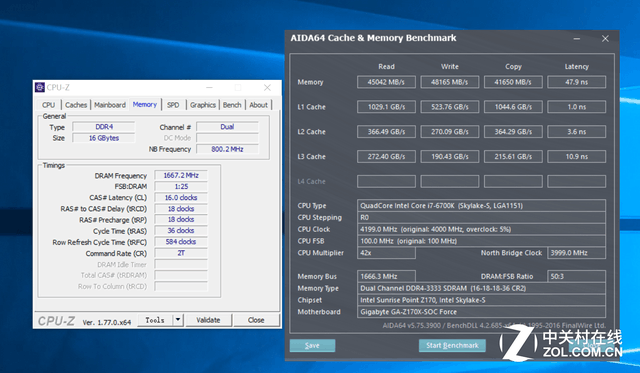Click Memory Latency 47.9 ns cell
640x373 pixels.
point(576,82)
